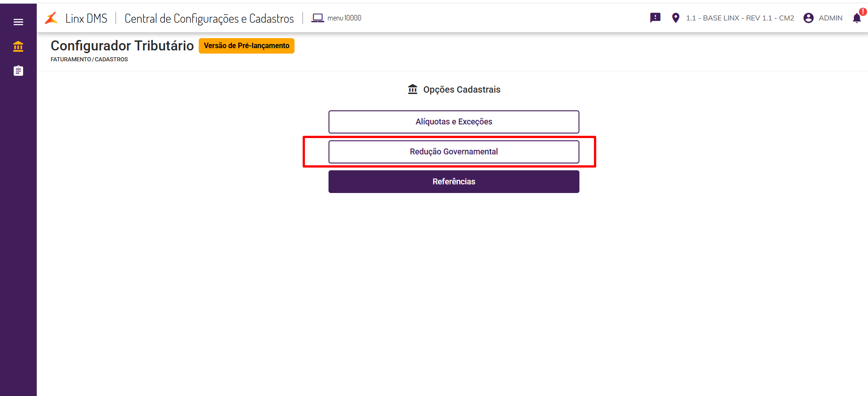Show notifications via the bell icon

pyautogui.click(x=857, y=18)
